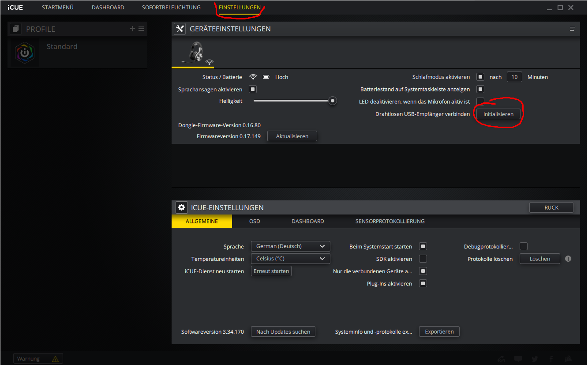
Task: Open the SOFORTBELEUCHTUNG tab
Action: pyautogui.click(x=171, y=8)
